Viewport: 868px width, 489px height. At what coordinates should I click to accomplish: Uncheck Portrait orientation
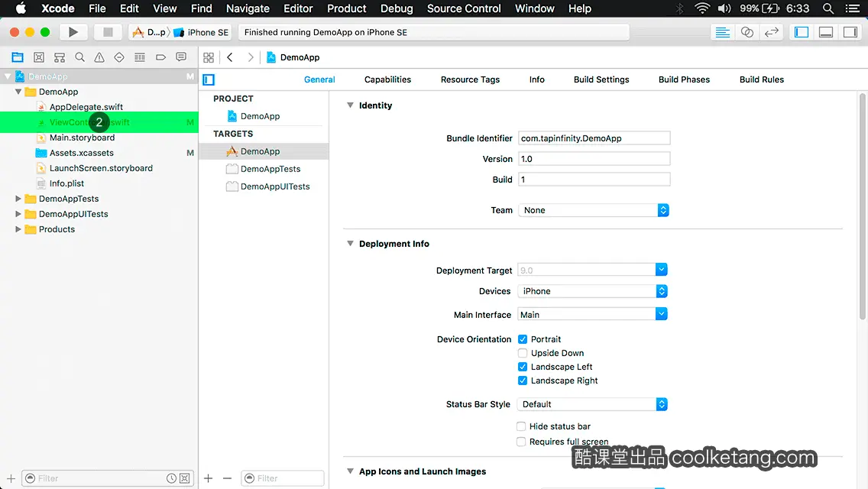click(523, 339)
